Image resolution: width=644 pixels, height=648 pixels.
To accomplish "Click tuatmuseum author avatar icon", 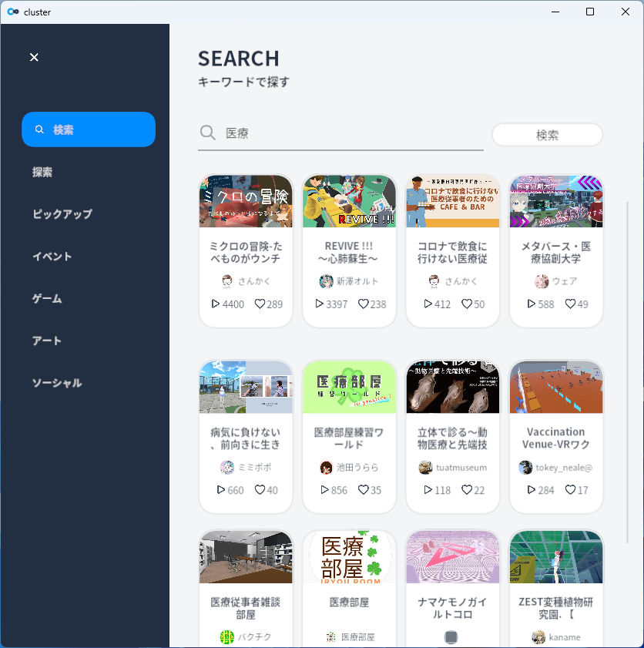I will coord(425,468).
